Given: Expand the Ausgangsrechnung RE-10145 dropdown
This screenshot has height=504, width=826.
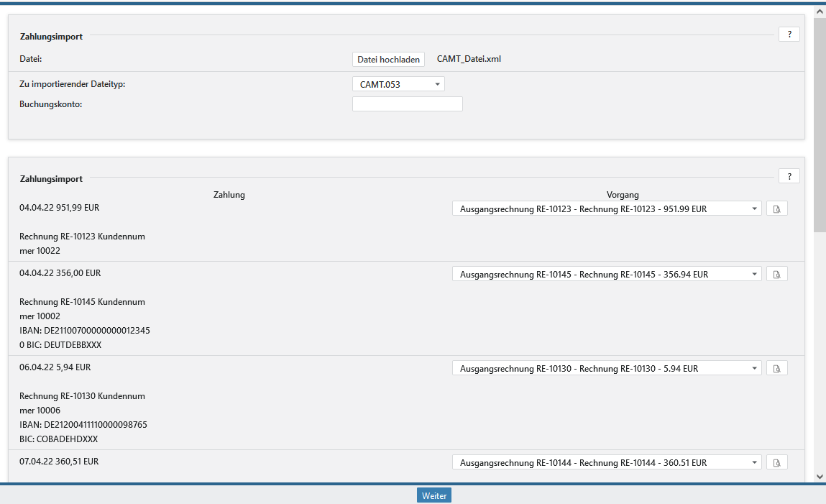Looking at the screenshot, I should (606, 274).
